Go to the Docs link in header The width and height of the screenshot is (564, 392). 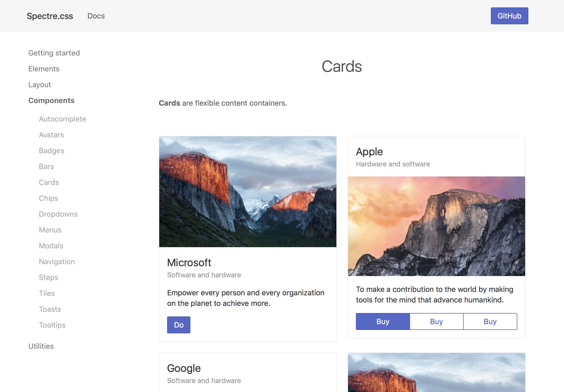click(x=96, y=16)
